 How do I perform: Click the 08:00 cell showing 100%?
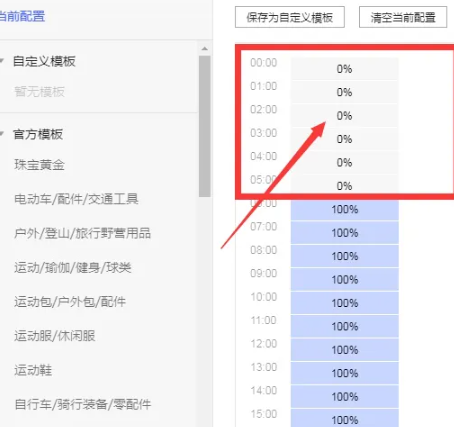345,256
